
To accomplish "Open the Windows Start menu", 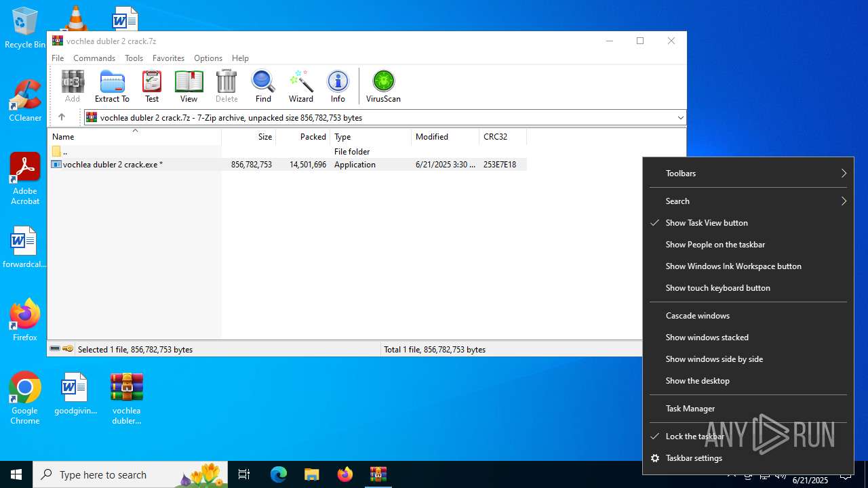I will [16, 474].
